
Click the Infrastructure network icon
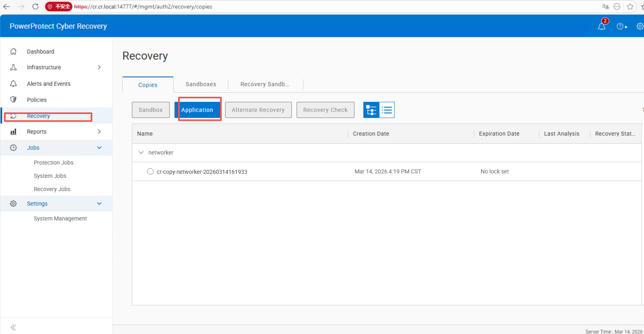[13, 67]
